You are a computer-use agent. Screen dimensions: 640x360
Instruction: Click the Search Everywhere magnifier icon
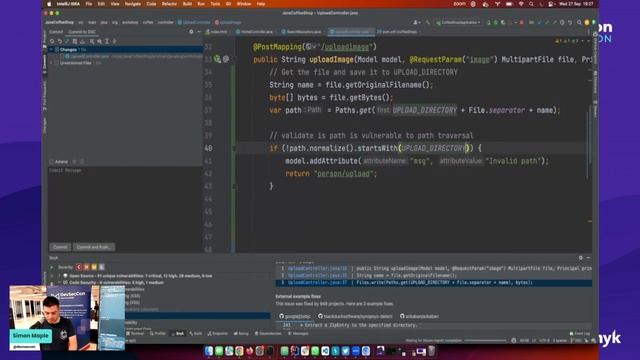pyautogui.click(x=579, y=22)
